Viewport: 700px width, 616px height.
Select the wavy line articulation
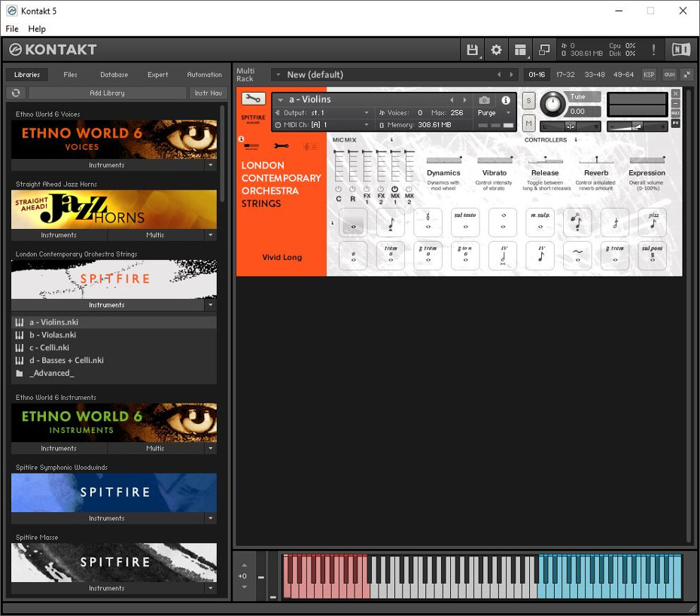577,255
